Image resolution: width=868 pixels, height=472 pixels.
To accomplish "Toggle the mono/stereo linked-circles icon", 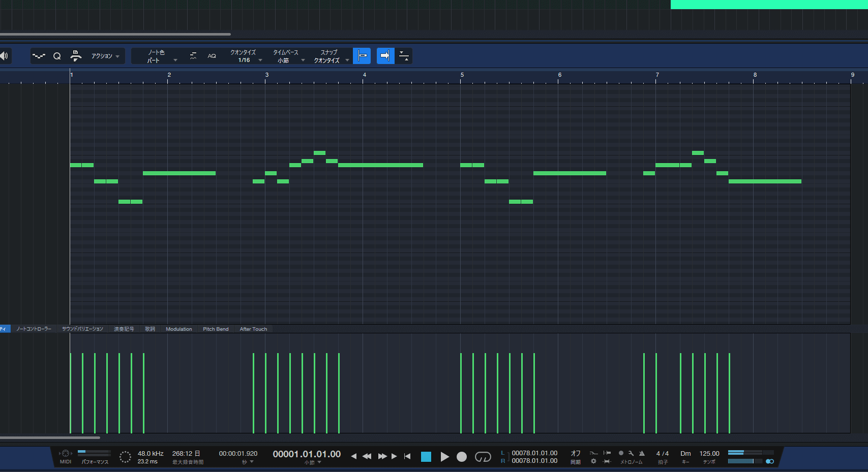I will point(770,461).
